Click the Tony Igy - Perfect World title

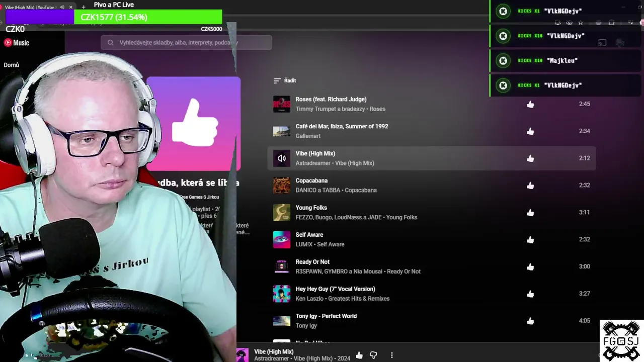[326, 317]
